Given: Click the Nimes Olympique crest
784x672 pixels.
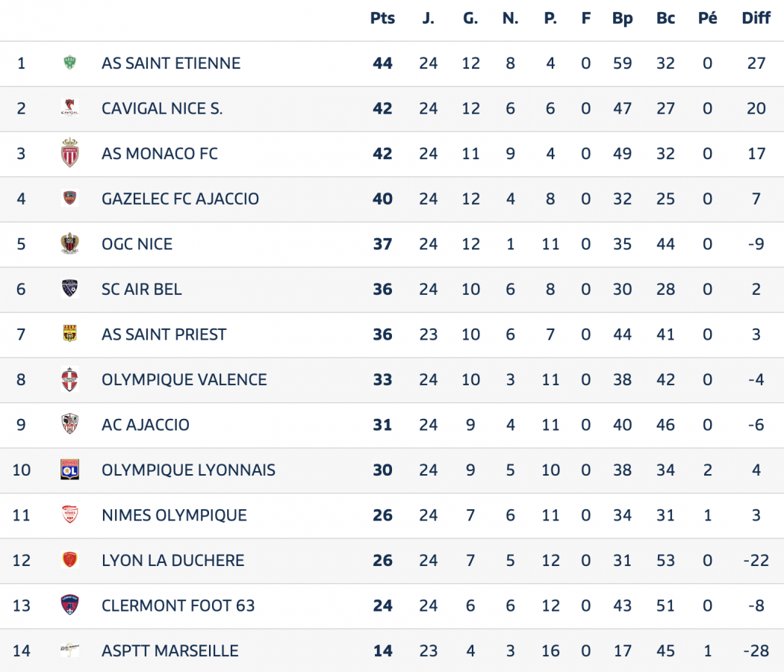Looking at the screenshot, I should pos(69,515).
